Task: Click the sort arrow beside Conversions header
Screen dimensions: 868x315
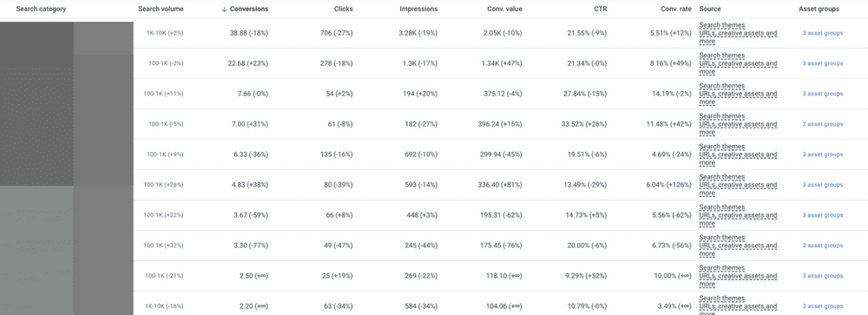Action: pos(224,10)
